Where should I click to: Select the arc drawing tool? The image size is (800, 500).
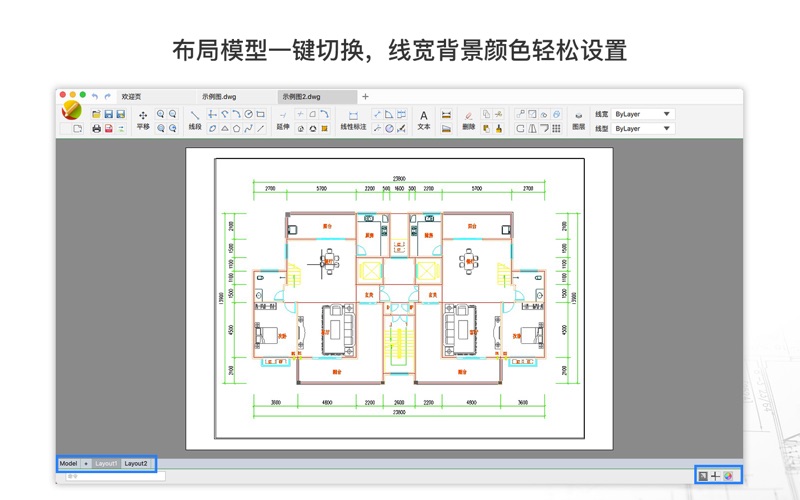(x=236, y=114)
